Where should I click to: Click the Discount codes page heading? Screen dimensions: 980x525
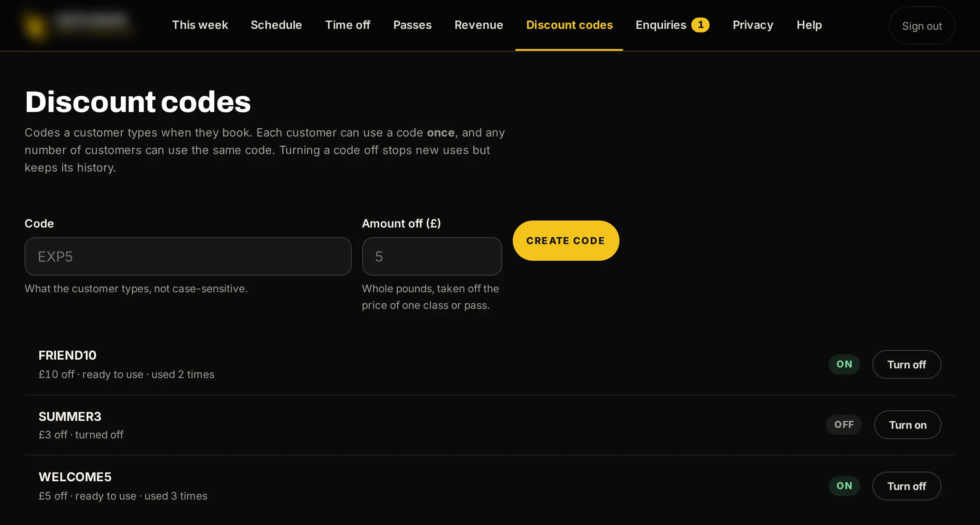pyautogui.click(x=138, y=102)
